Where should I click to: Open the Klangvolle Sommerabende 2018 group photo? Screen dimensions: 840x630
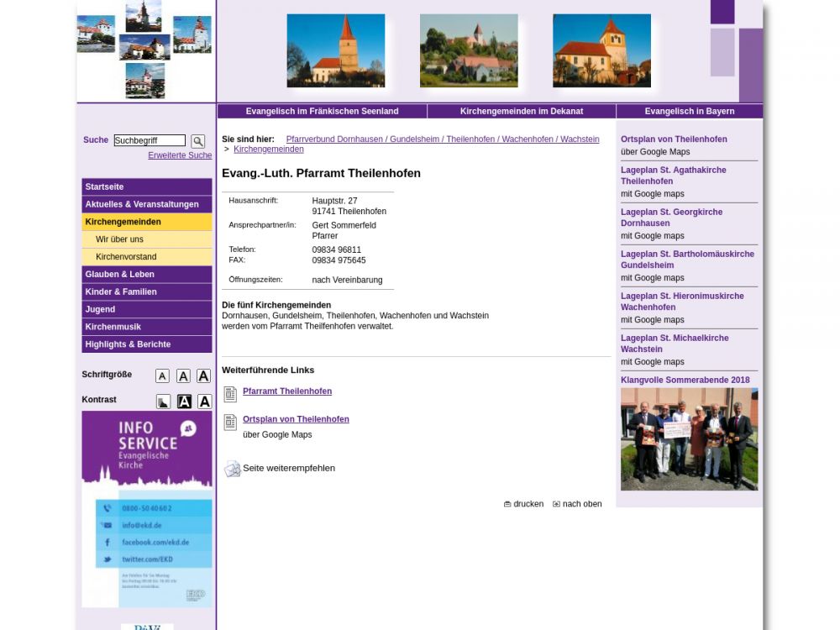[x=689, y=439]
